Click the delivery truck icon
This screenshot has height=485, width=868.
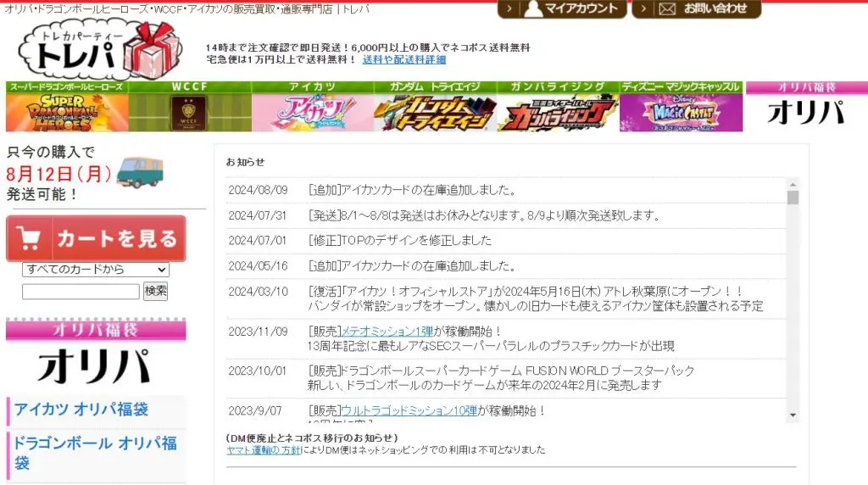[x=140, y=172]
